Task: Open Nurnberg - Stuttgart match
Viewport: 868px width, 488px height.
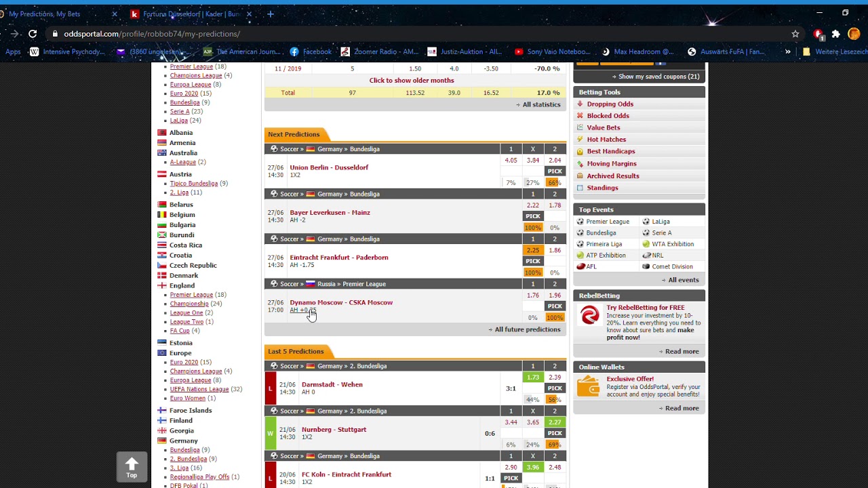Action: point(334,430)
